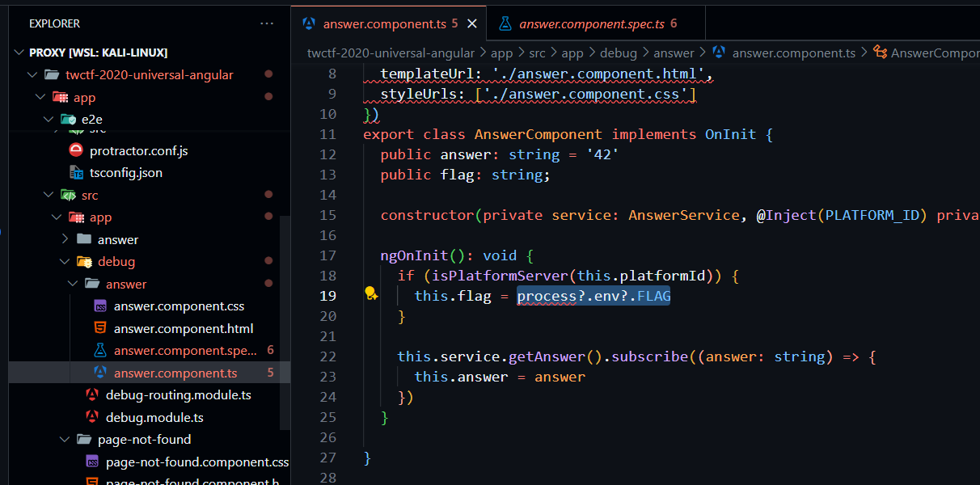Click the answer.component.html HTML5 icon

point(100,328)
